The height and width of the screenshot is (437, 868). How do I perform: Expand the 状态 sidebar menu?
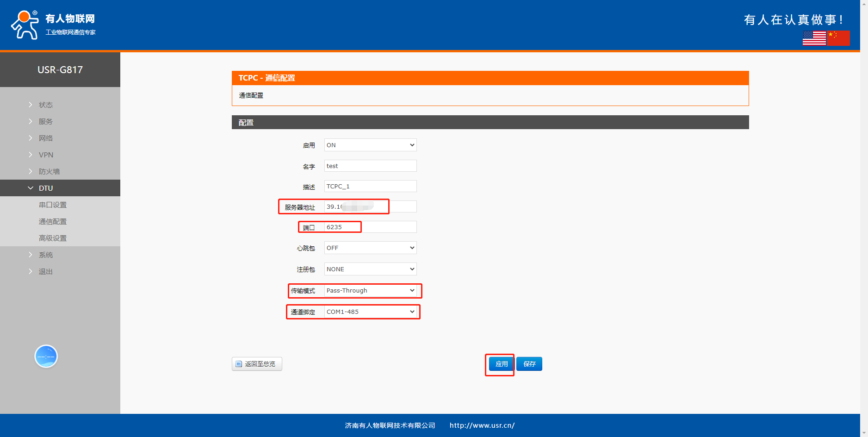pos(46,105)
